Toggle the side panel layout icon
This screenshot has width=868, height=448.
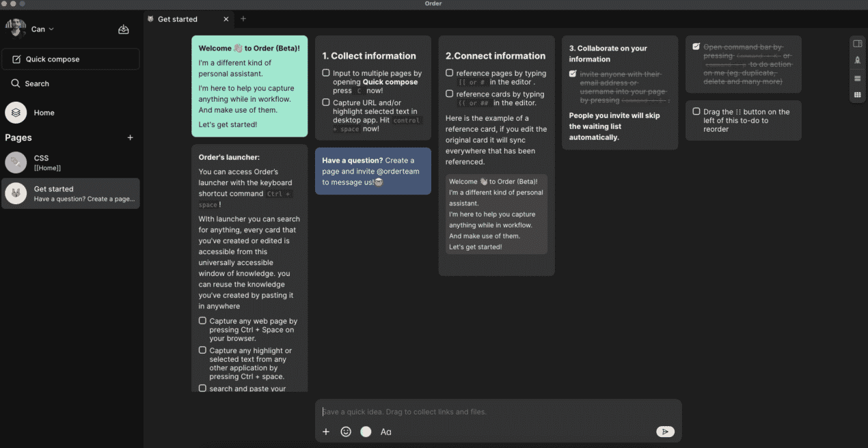tap(857, 44)
